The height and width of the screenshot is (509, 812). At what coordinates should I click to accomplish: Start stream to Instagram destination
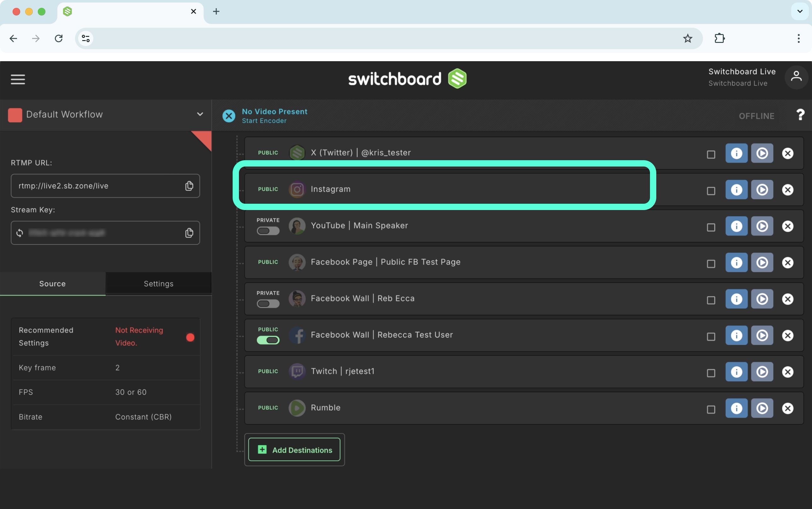tap(762, 190)
